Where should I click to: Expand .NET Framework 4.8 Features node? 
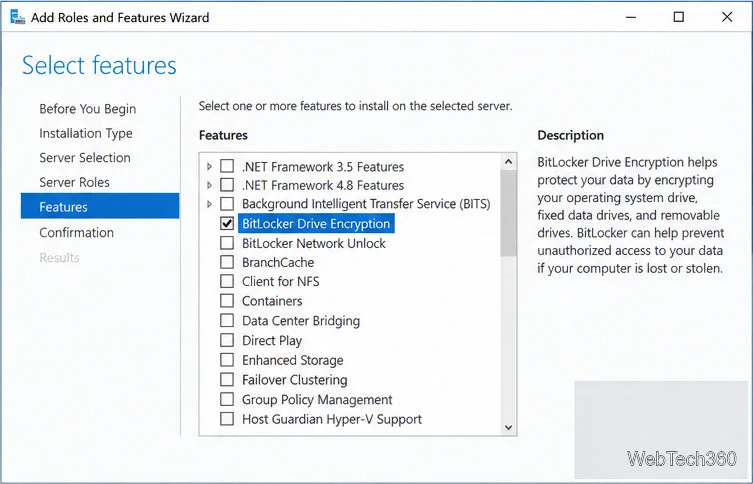point(209,185)
